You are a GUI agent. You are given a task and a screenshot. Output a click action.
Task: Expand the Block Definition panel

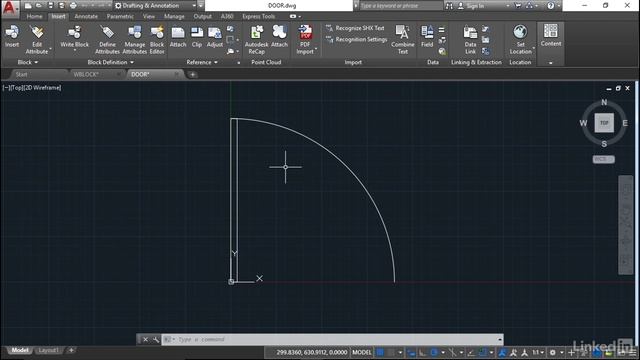click(110, 62)
